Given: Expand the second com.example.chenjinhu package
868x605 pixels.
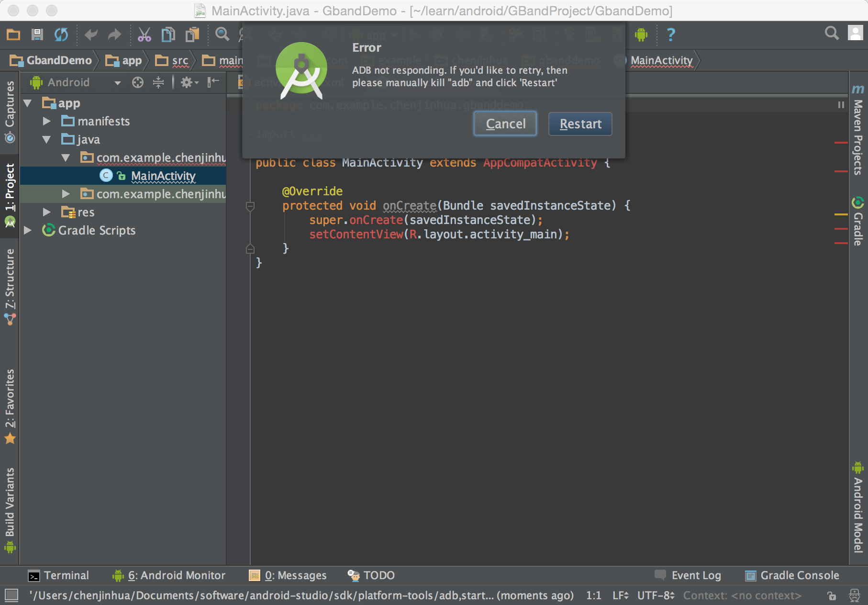Looking at the screenshot, I should [66, 194].
